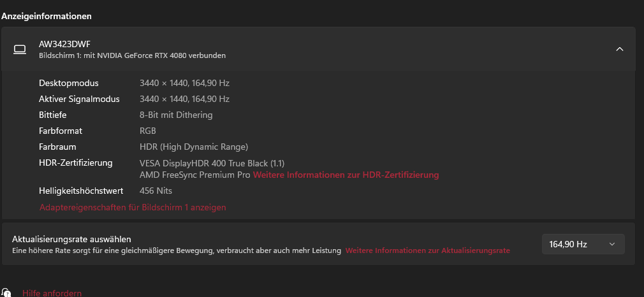The image size is (644, 297).
Task: Click the AMD FreeSync Premium Pro text
Action: (194, 175)
